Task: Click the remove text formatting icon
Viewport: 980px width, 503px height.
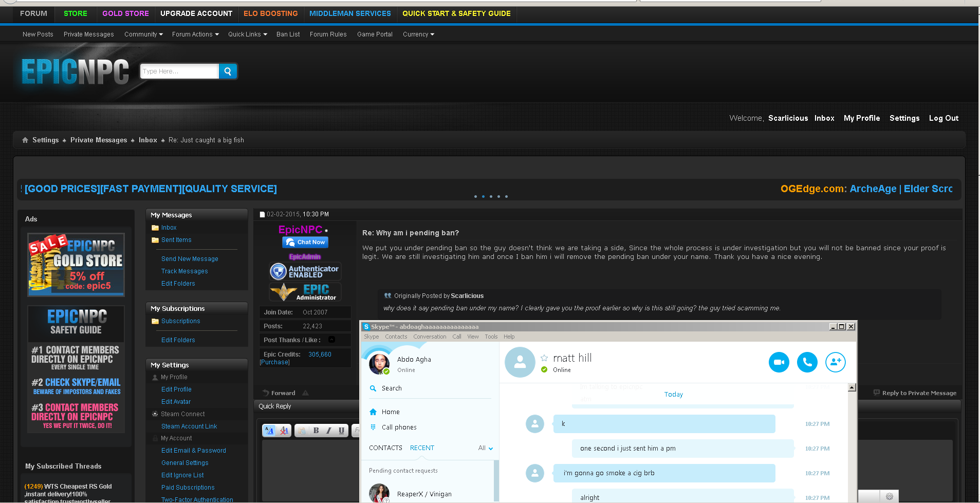Action: coord(284,431)
